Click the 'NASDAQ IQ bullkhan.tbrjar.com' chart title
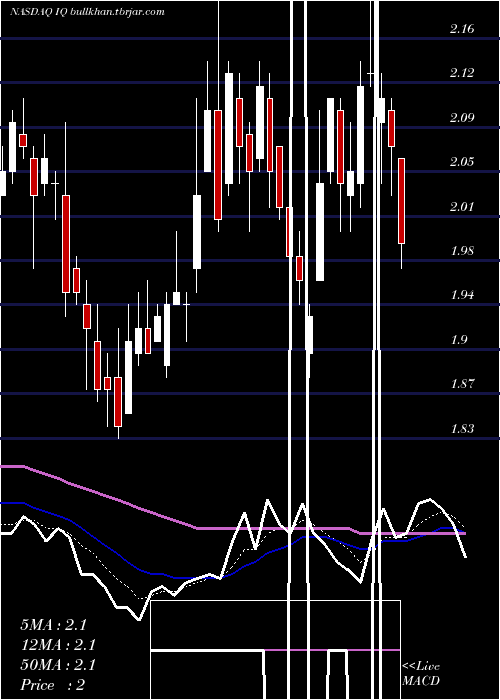 pyautogui.click(x=88, y=12)
